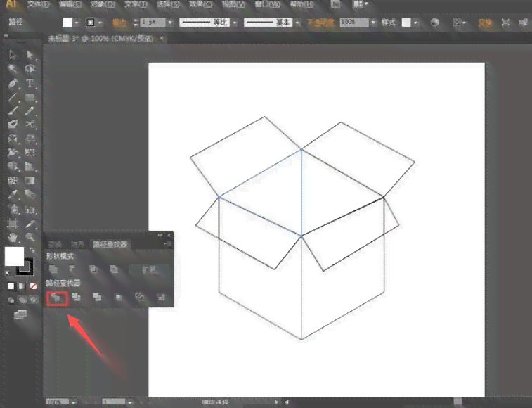Open the opacity 100% dropdown arrow
Image resolution: width=532 pixels, height=408 pixels.
click(373, 23)
